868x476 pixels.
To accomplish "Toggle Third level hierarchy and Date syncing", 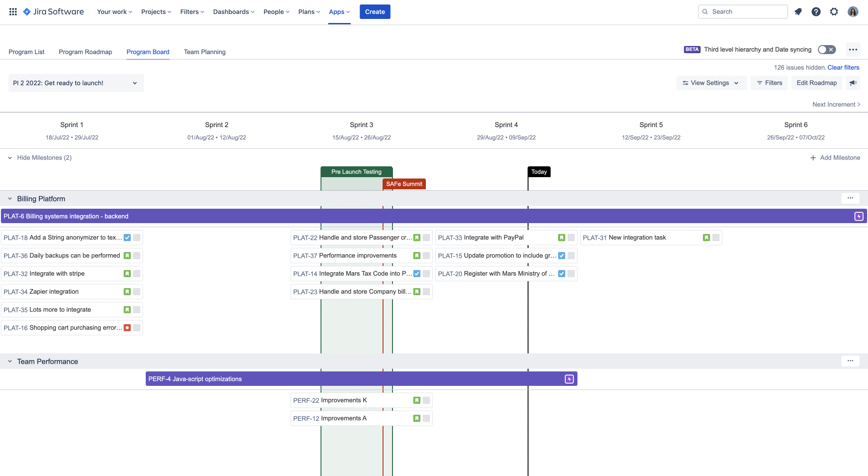I will pos(826,50).
